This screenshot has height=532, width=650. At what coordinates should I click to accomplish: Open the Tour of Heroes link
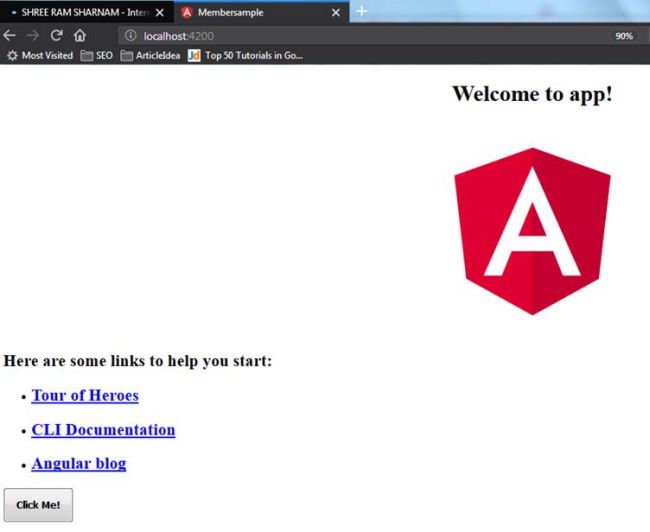(x=85, y=395)
